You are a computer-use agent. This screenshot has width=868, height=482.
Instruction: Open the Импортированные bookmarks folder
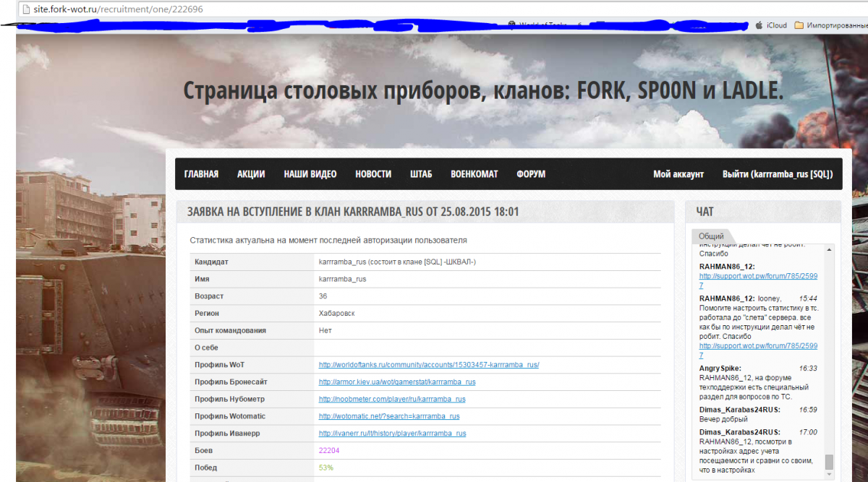(x=830, y=25)
